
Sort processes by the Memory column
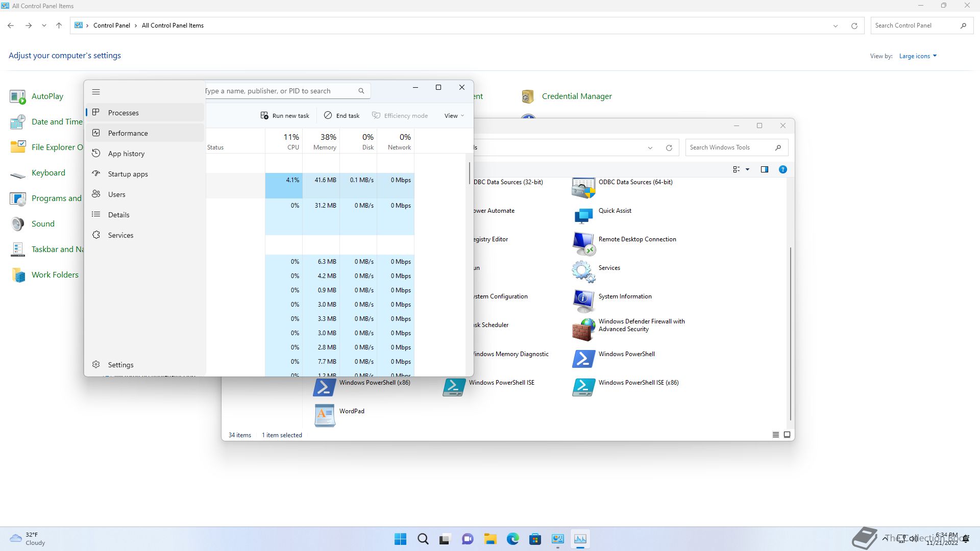tap(321, 141)
